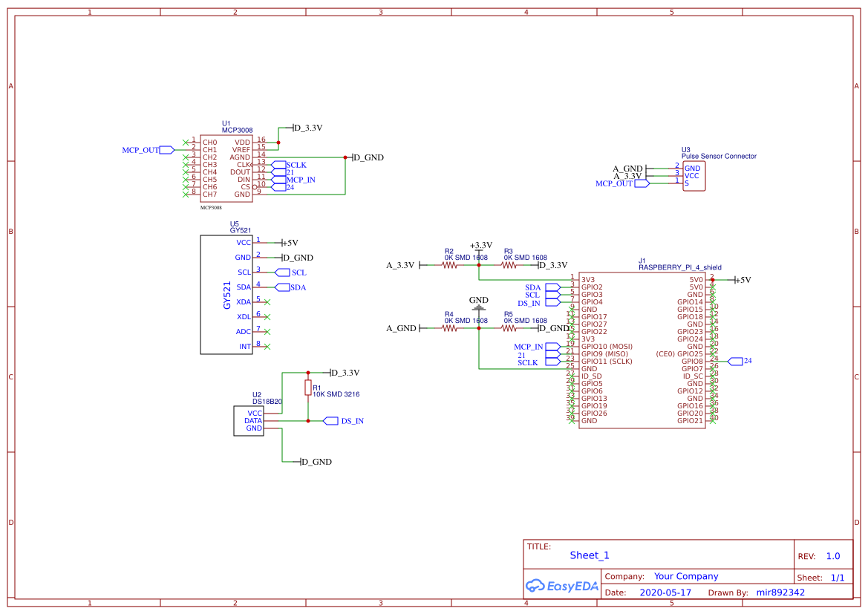Click the ID_SD pin label on J1
Screen dimensions: 868x614
coord(591,376)
